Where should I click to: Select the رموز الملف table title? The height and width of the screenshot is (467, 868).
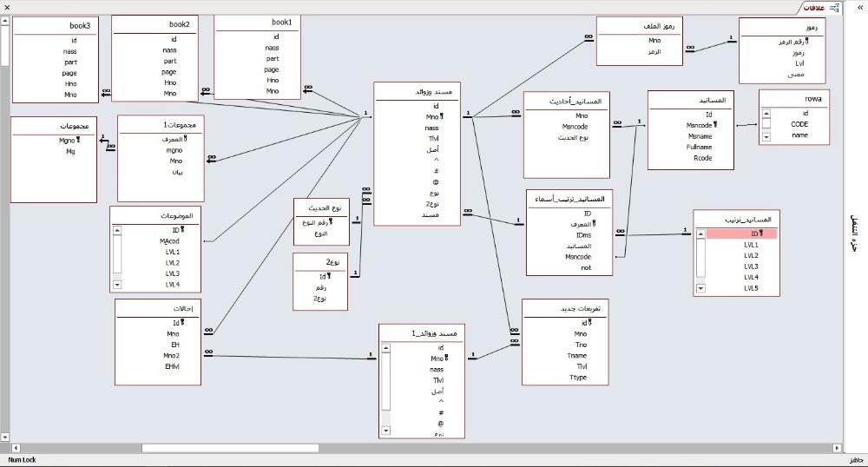click(x=659, y=26)
